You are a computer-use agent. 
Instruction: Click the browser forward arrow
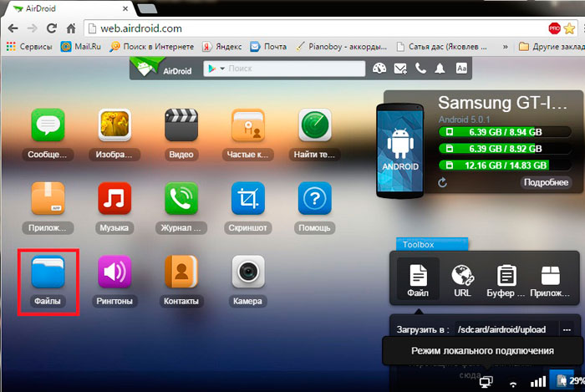click(x=33, y=28)
